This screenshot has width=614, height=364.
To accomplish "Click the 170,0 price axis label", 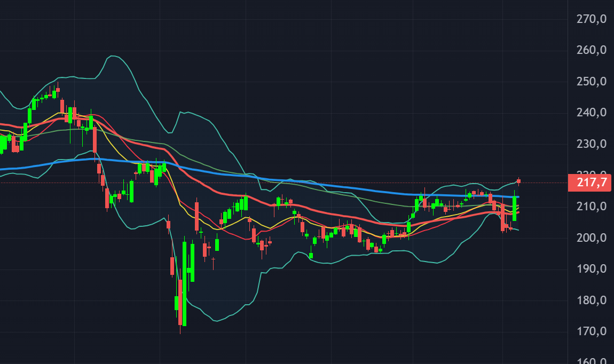I will [592, 331].
